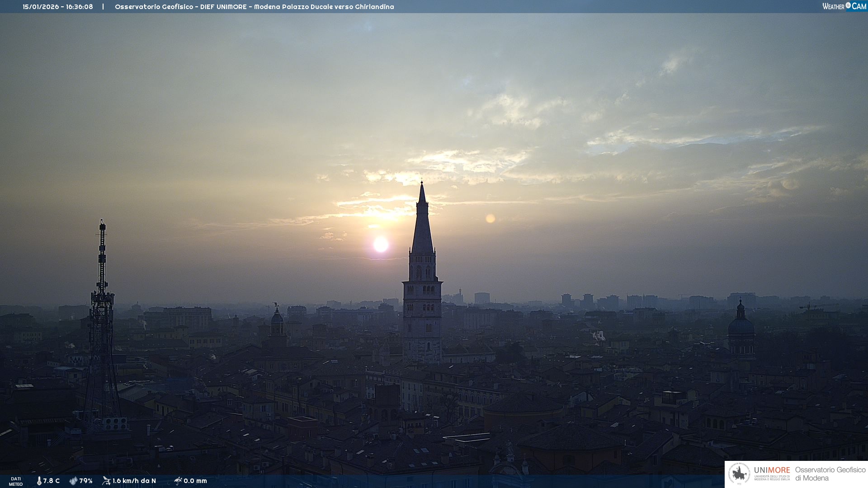Viewport: 868px width, 488px height.
Task: Click the 7.8 C temperature reading
Action: point(51,481)
